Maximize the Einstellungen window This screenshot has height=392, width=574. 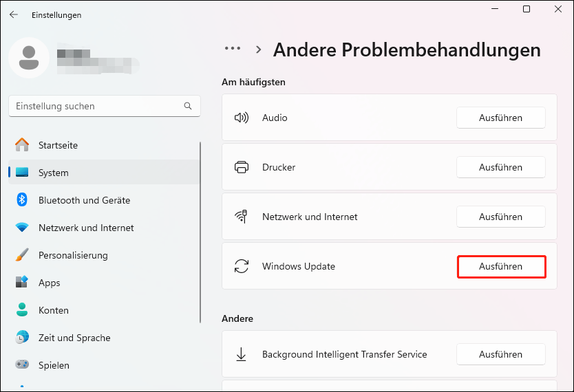point(527,9)
